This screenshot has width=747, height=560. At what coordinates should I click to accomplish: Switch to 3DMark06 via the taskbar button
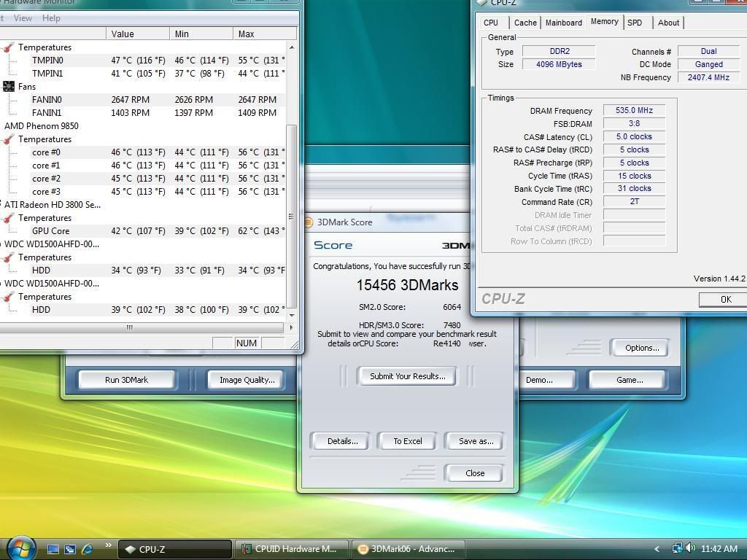(409, 549)
